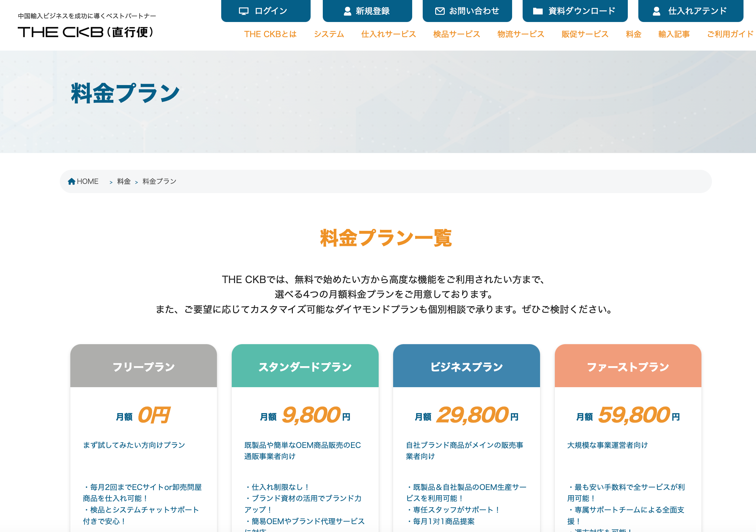Select the フリープラン card header
Image resolution: width=756 pixels, height=532 pixels.
tap(144, 366)
